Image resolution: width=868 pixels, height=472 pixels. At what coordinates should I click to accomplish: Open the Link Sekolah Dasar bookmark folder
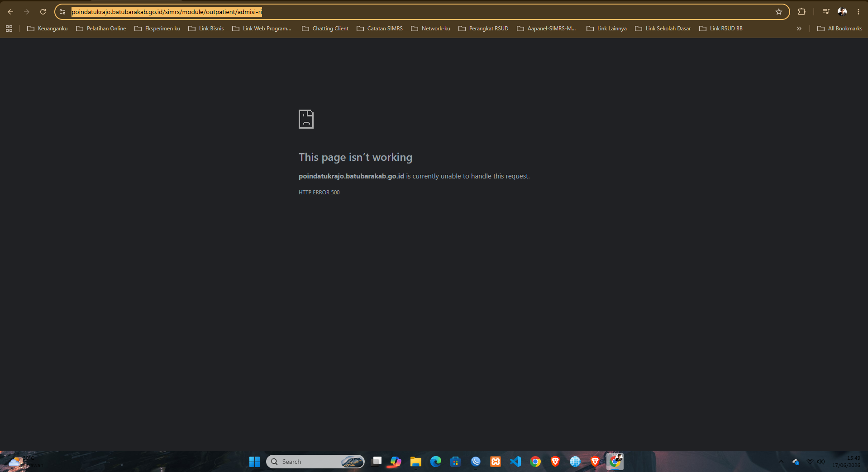[663, 29]
